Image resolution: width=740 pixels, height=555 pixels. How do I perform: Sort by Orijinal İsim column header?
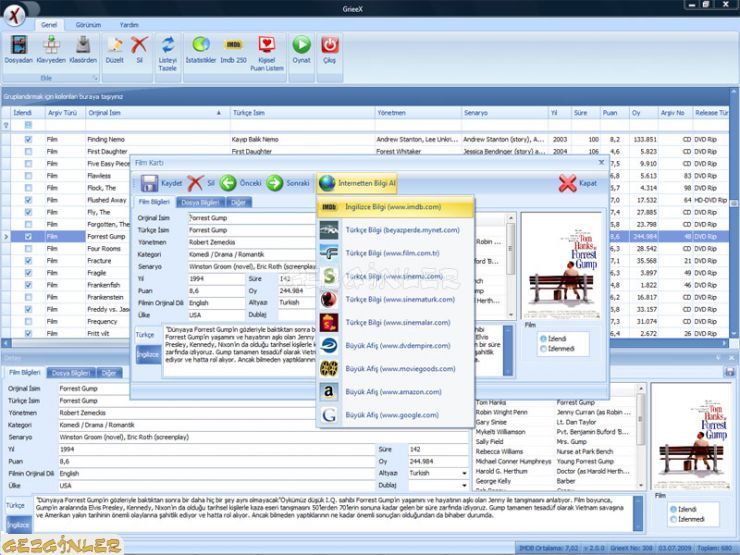click(x=157, y=113)
